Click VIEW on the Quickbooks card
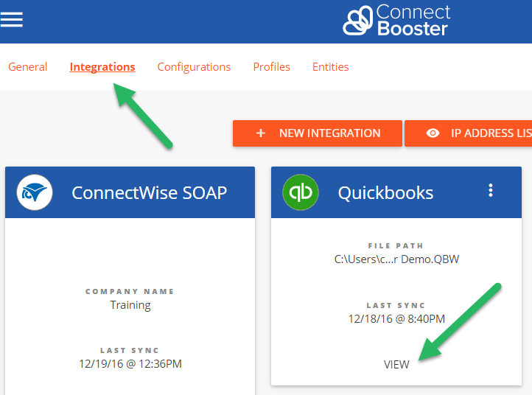The height and width of the screenshot is (395, 532). point(396,365)
